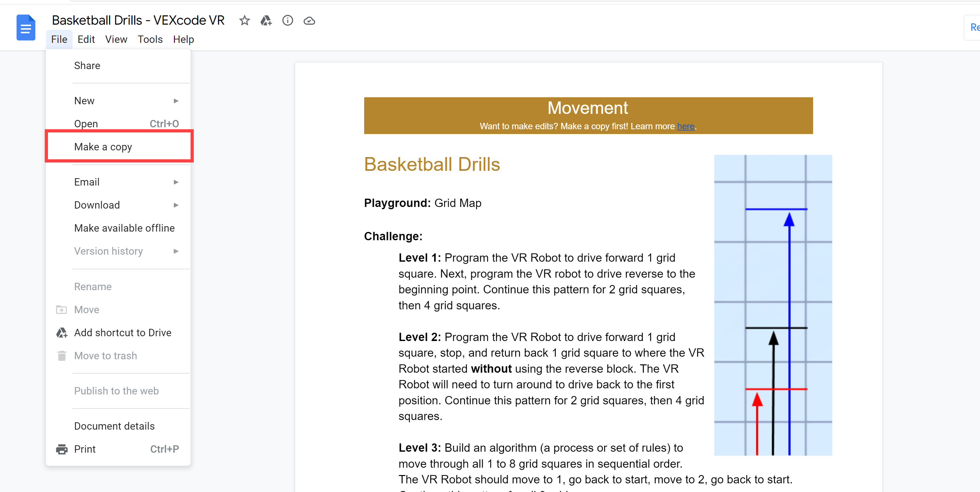Open Version history submenu
980x492 pixels.
click(176, 251)
